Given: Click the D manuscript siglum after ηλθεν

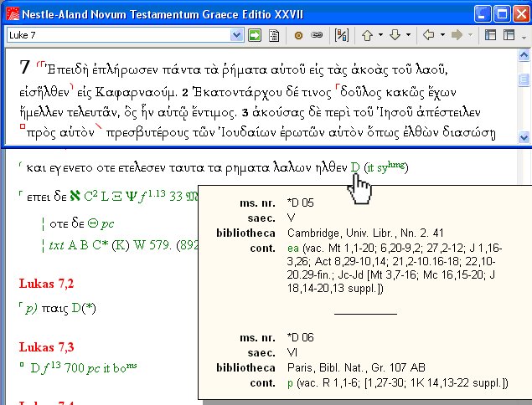Looking at the screenshot, I should [355, 167].
